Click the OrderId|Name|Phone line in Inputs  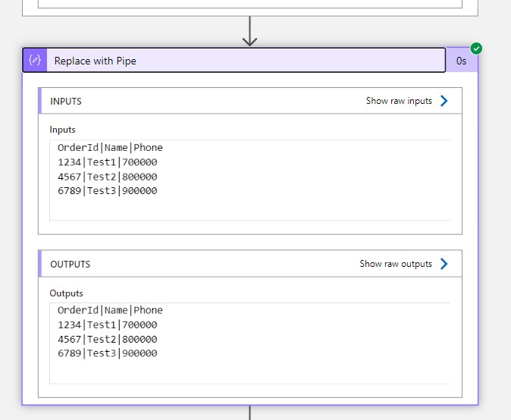(110, 147)
